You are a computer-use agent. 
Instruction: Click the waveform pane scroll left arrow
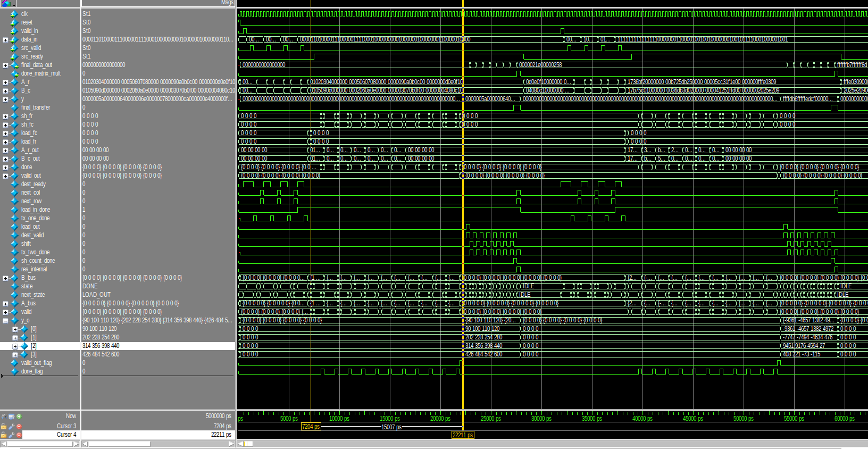[240, 444]
